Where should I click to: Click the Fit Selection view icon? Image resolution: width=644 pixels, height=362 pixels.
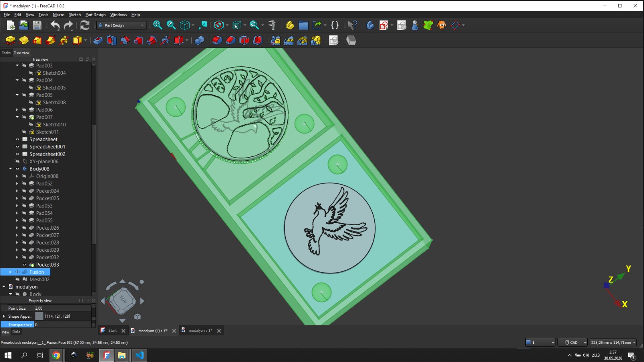tap(171, 25)
